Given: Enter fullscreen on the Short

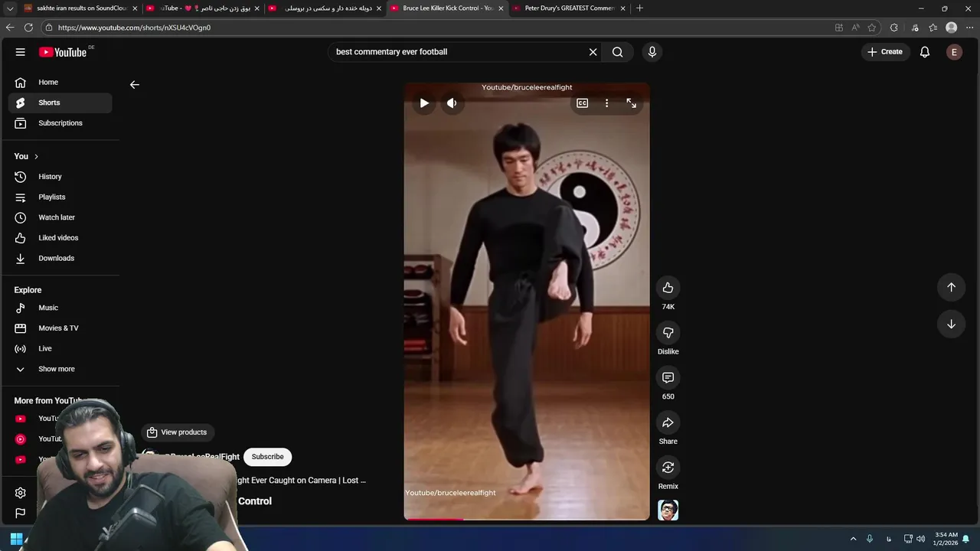Looking at the screenshot, I should tap(632, 103).
